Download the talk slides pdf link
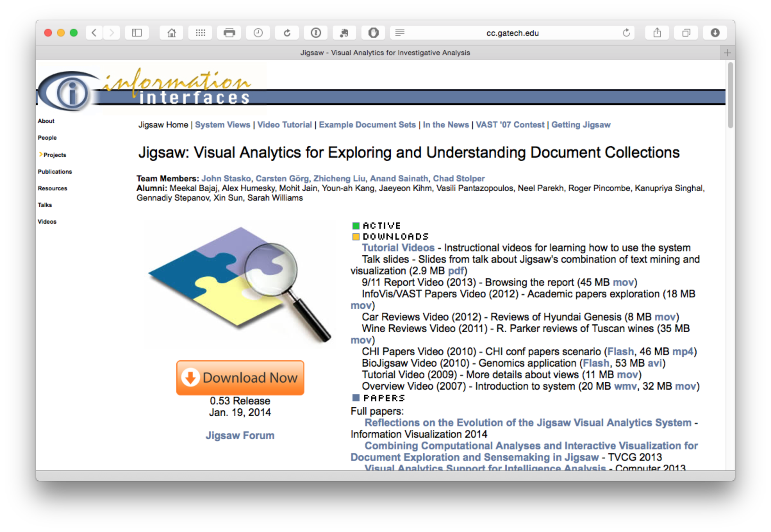The width and height of the screenshot is (771, 532). [455, 271]
